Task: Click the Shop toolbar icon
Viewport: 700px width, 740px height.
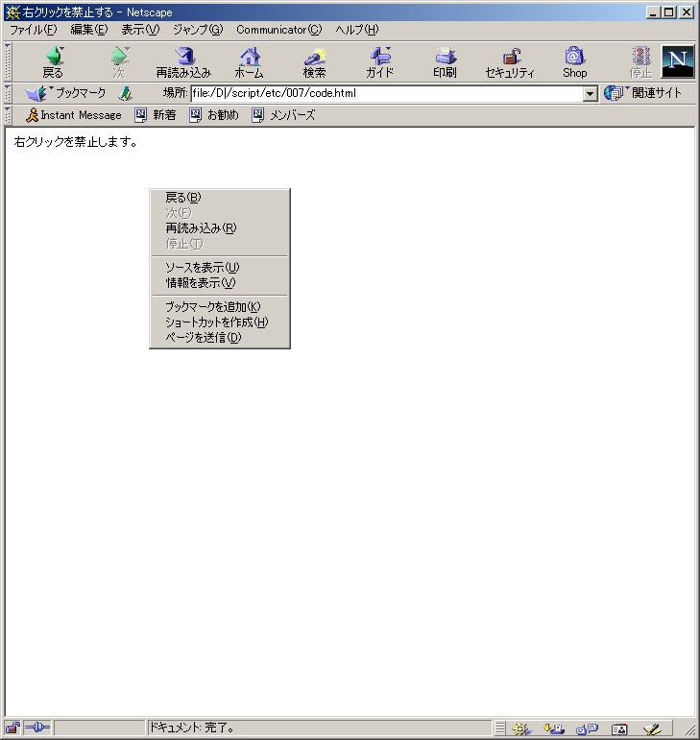Action: point(574,61)
